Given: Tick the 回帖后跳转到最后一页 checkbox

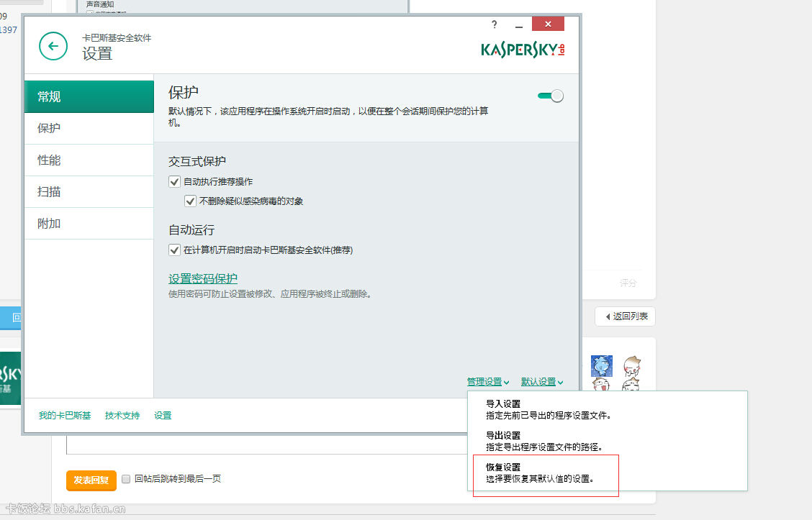Looking at the screenshot, I should (x=126, y=479).
